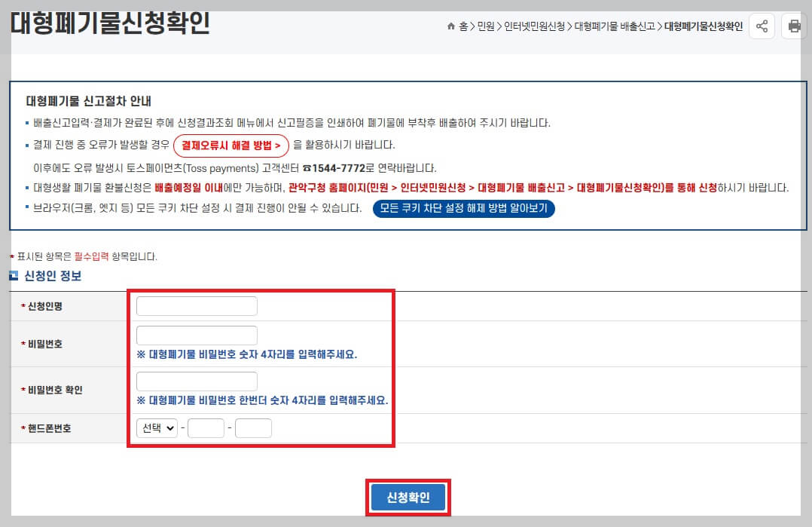
Task: Click the last phone number input box
Action: click(253, 427)
